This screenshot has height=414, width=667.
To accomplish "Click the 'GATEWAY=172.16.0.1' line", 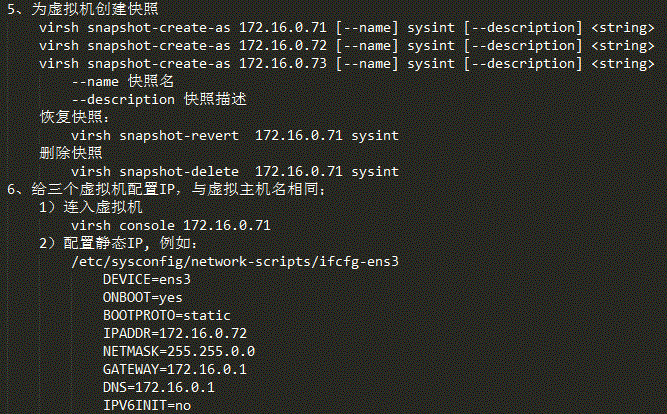I will 175,369.
